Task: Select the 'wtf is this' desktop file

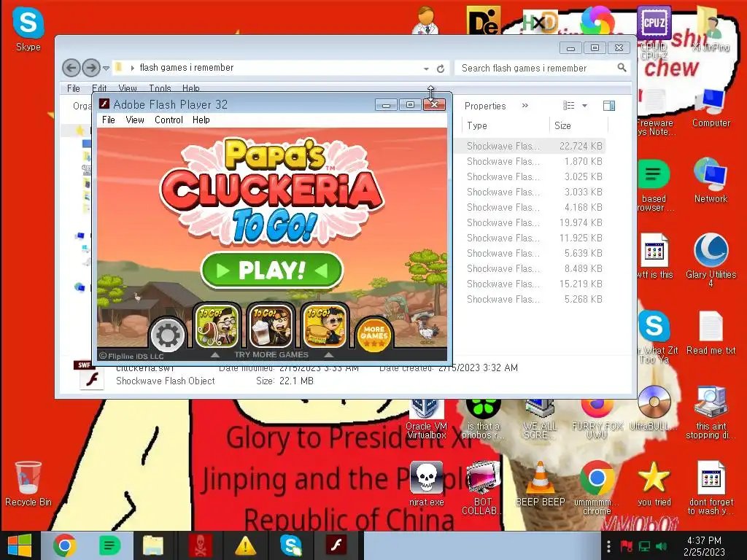Action: (654, 257)
